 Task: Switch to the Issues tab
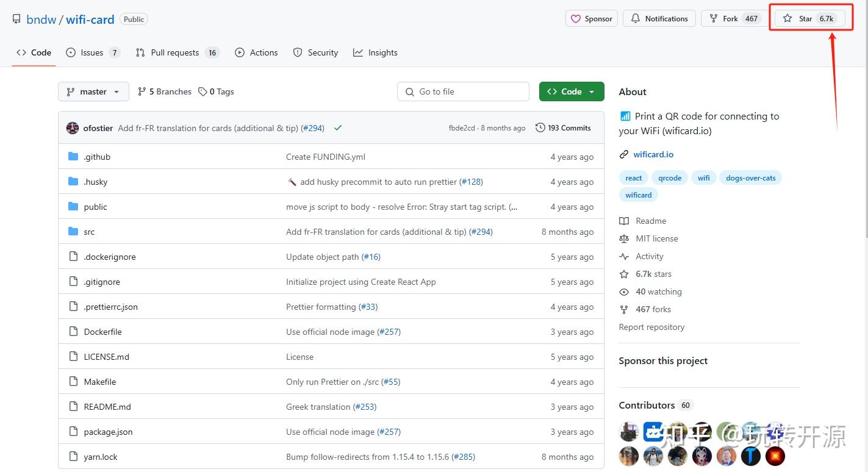click(x=93, y=52)
